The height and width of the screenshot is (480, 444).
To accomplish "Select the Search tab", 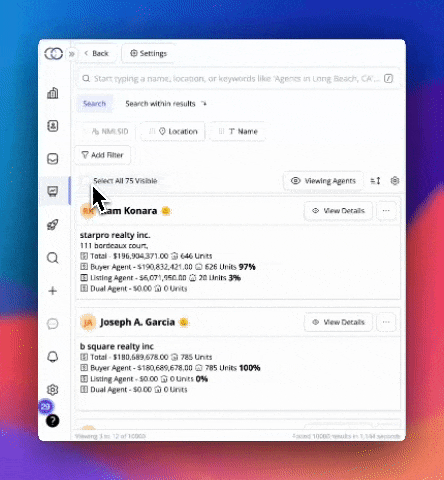I will (x=95, y=104).
